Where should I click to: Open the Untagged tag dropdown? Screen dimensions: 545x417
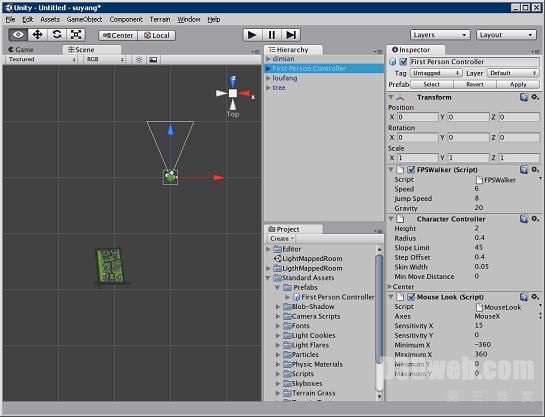click(x=436, y=73)
